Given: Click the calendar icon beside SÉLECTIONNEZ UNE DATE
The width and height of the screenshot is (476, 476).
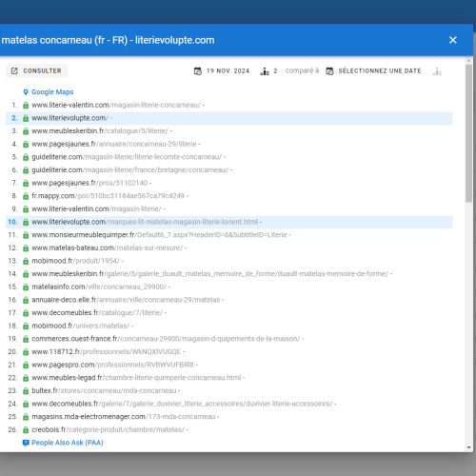Looking at the screenshot, I should click(x=329, y=71).
